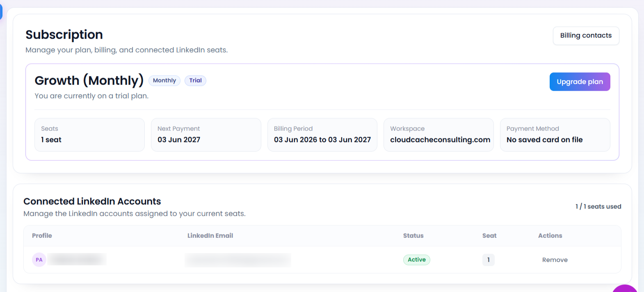644x292 pixels.
Task: Click 'You are currently on a trial plan.' text
Action: coord(91,96)
